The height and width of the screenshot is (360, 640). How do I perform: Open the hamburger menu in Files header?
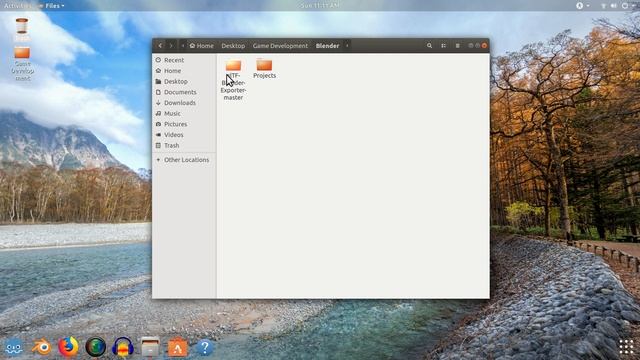pyautogui.click(x=457, y=46)
